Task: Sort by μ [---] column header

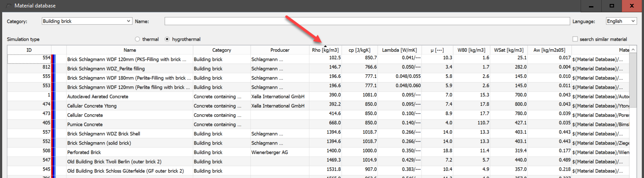Action: pos(437,50)
